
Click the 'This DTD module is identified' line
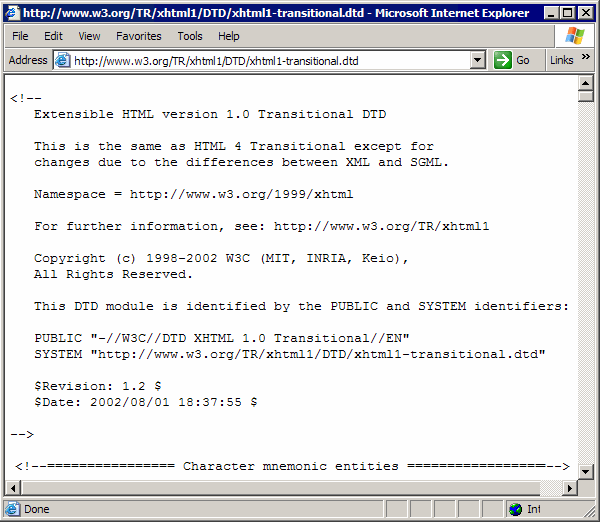coord(301,307)
